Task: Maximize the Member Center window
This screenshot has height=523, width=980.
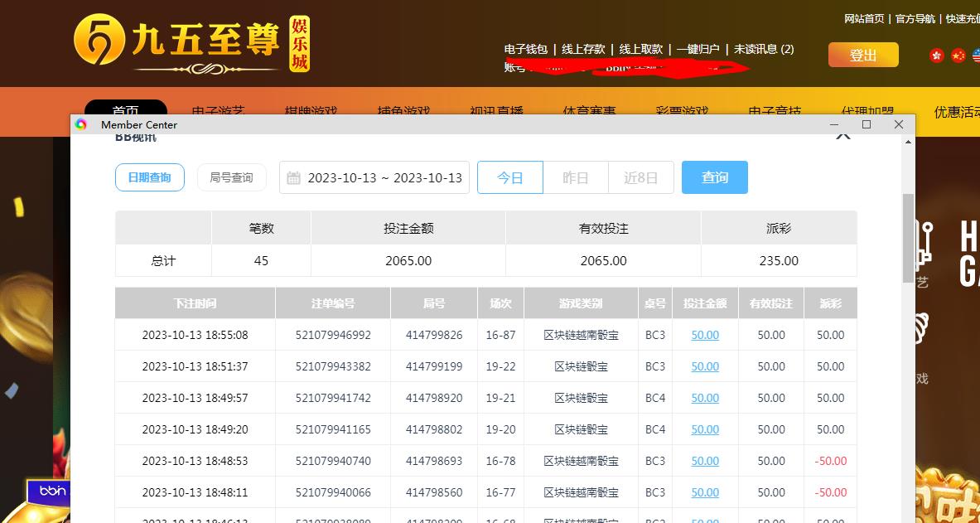Action: tap(867, 124)
